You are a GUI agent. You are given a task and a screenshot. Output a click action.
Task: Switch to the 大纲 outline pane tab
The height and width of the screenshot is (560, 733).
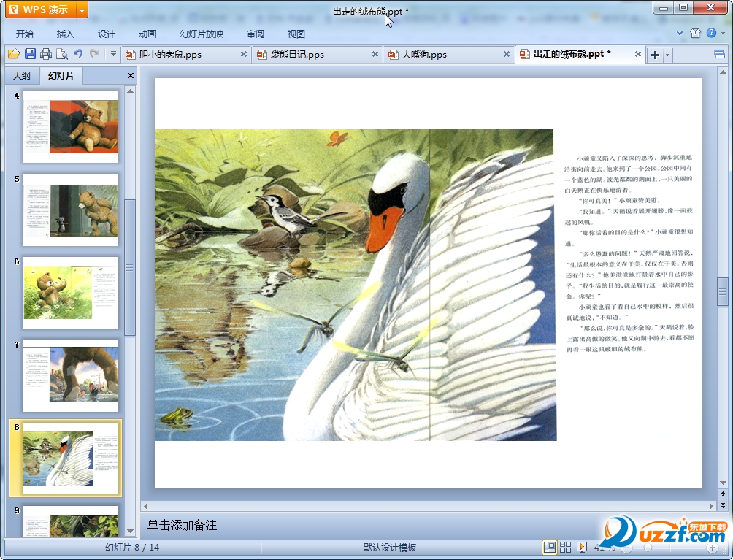[x=21, y=75]
